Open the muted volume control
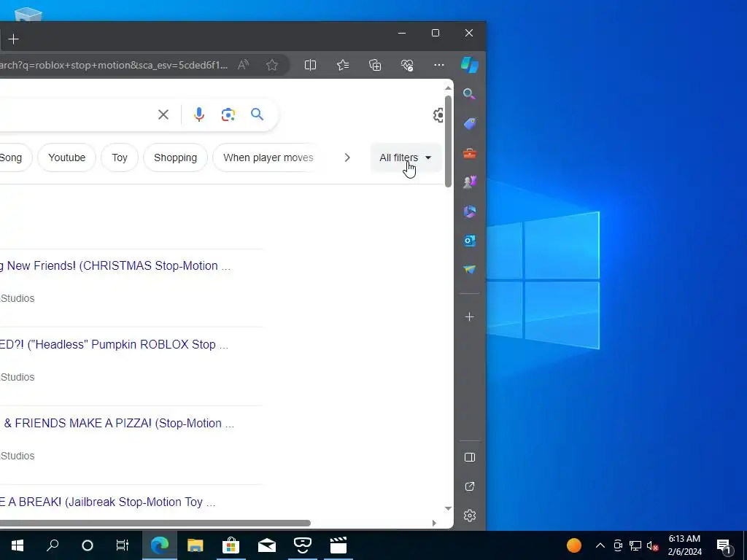Viewport: 747px width, 560px height. [x=652, y=545]
